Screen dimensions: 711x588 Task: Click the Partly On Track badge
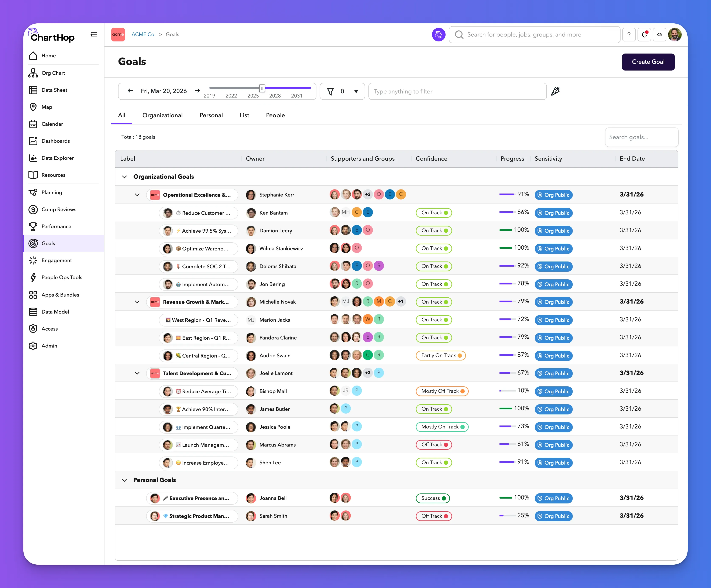(441, 355)
